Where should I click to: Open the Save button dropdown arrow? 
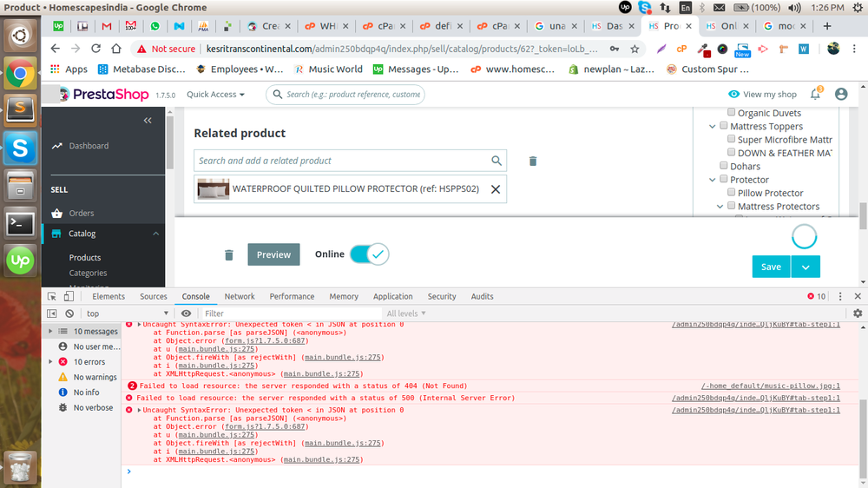(x=806, y=267)
